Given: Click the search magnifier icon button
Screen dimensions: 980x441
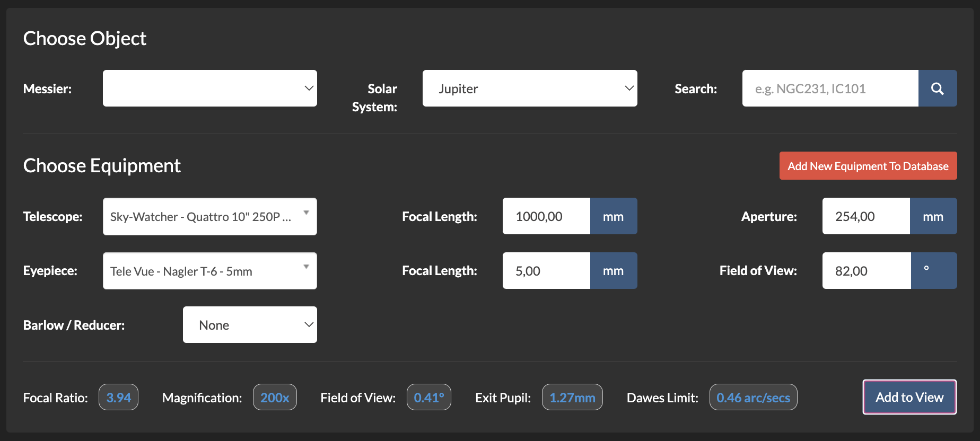Looking at the screenshot, I should [x=938, y=89].
